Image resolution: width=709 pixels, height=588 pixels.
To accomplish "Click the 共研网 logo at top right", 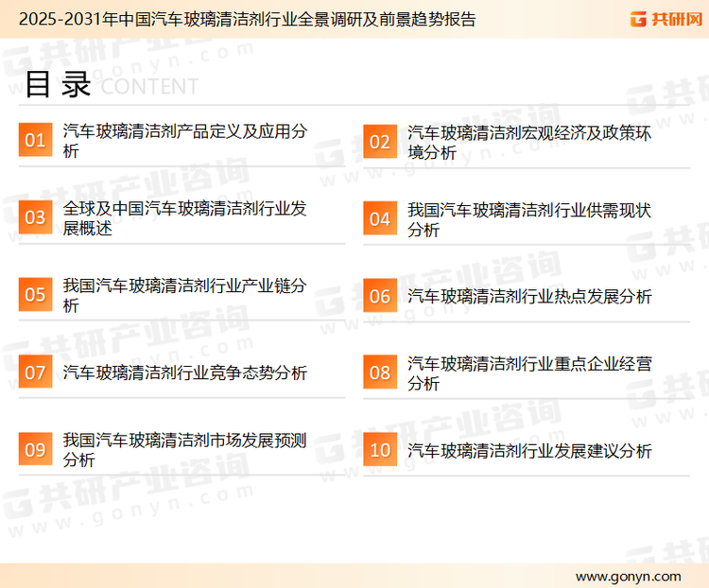I will click(666, 19).
